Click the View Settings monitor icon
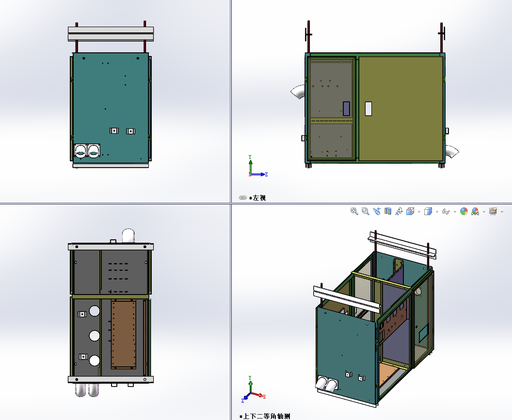Screen dimensions: 512x420 (493, 211)
